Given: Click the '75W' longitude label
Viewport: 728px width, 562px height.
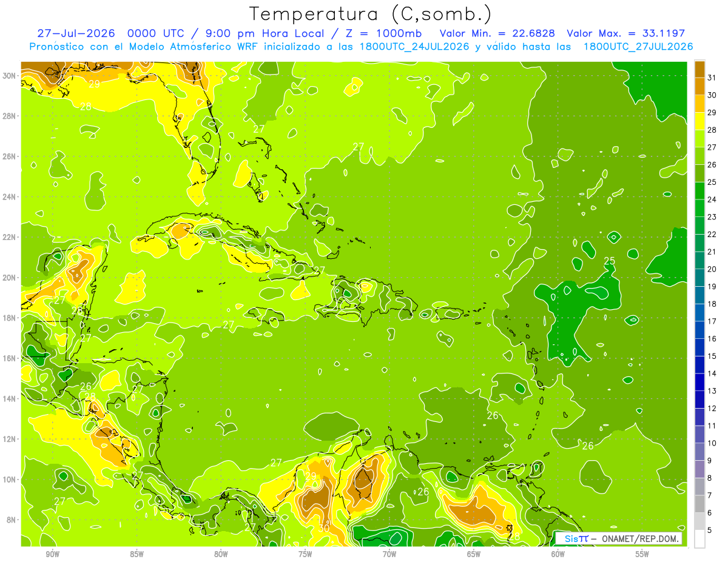Looking at the screenshot, I should (x=305, y=554).
